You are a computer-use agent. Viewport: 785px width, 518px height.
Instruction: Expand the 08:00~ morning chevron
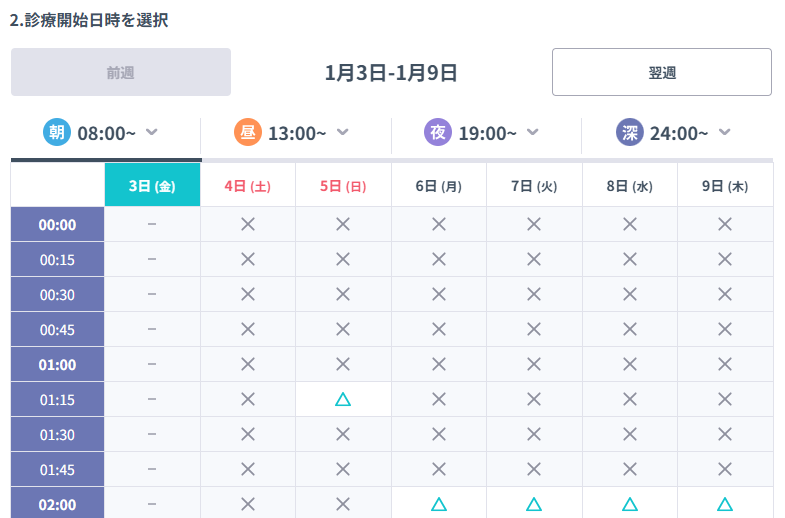click(x=152, y=132)
